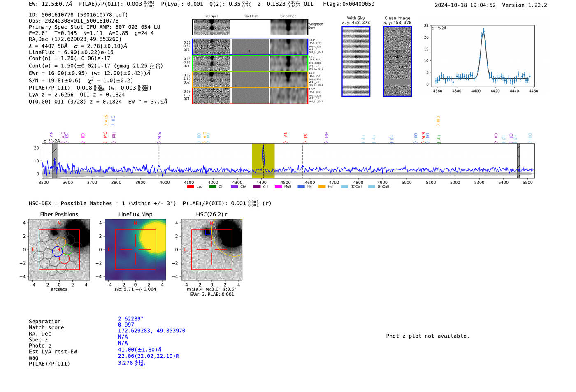The width and height of the screenshot is (576, 392).
Task: Click the EWr = 16.00(±0.95) line
Action: [x=90, y=74]
